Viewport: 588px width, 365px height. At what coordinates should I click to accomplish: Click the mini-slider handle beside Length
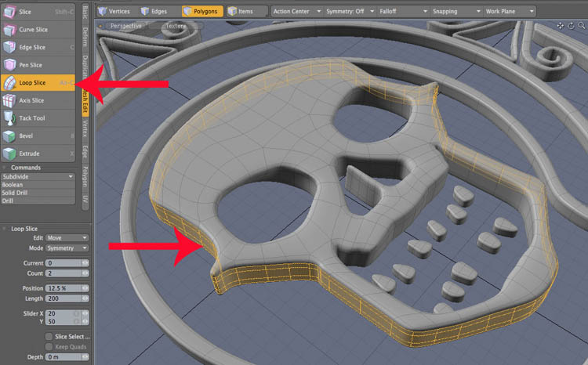pyautogui.click(x=85, y=298)
